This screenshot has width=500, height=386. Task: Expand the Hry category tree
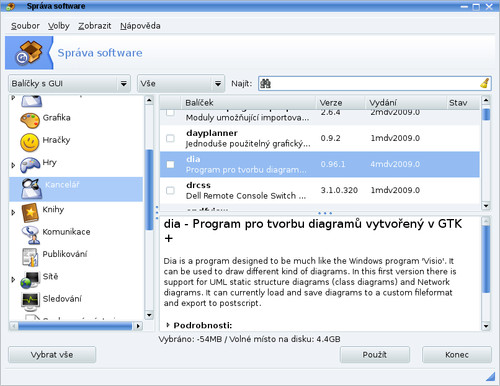[x=13, y=165]
